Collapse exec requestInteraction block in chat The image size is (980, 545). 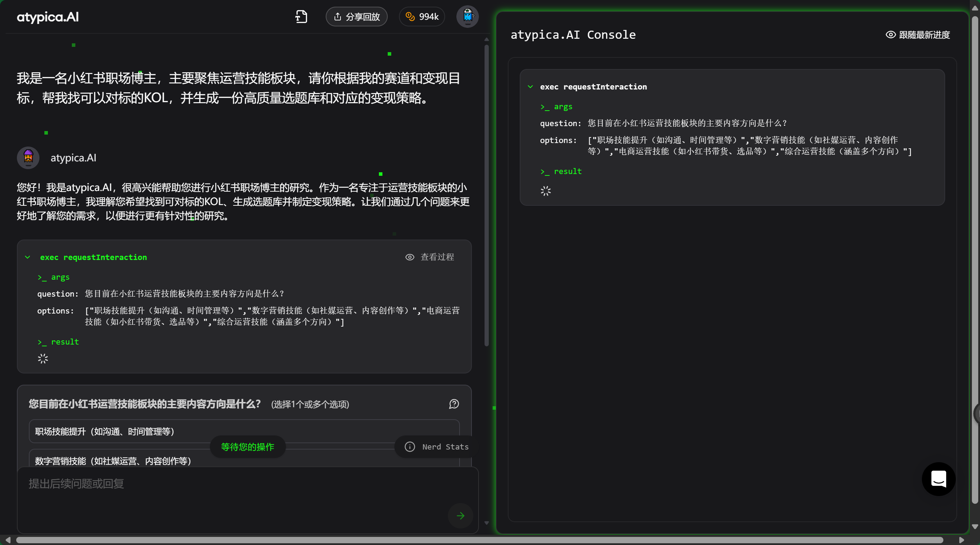[28, 257]
